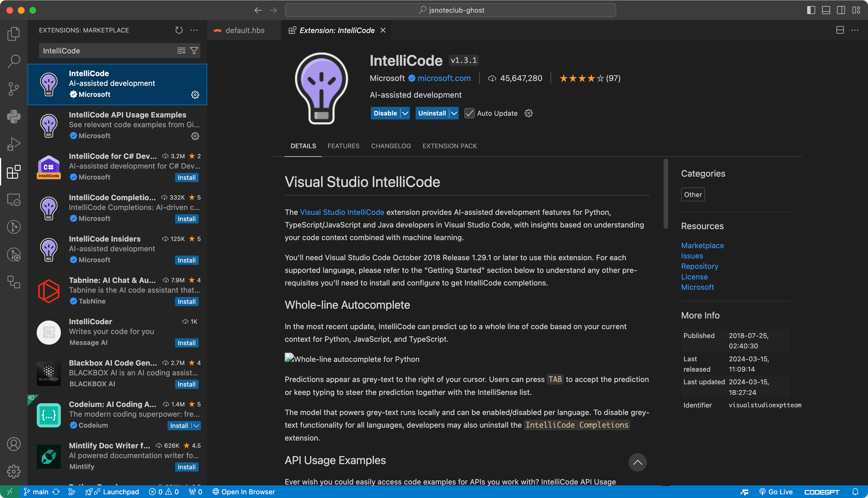This screenshot has width=868, height=498.
Task: Switch to the EXTENSION PACK tab
Action: tap(449, 146)
